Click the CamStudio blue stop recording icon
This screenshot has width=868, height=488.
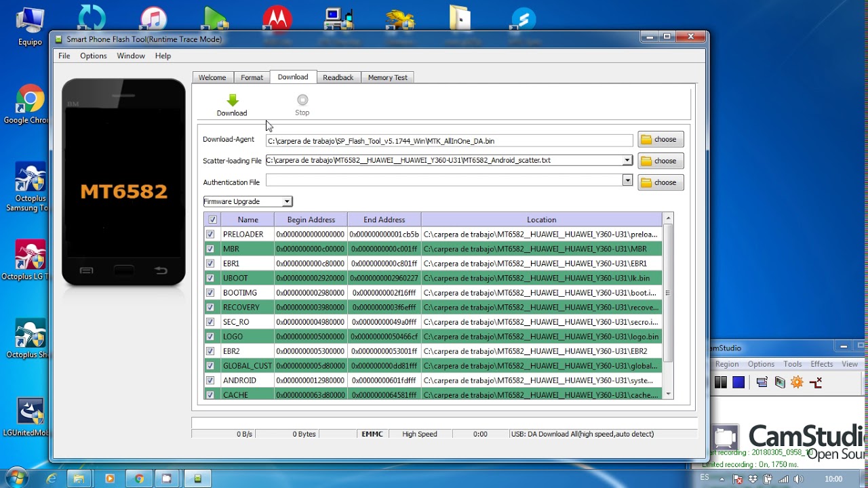[x=738, y=382]
